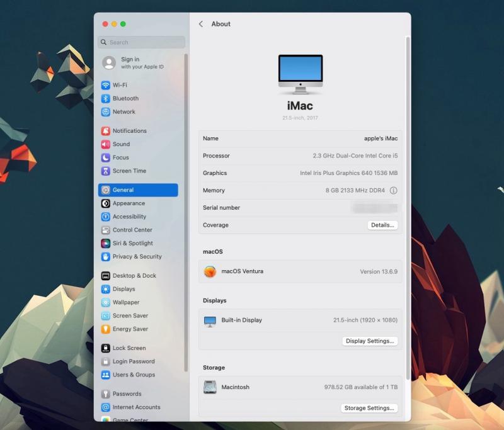Select the Wallpaper icon
504x430 pixels.
click(105, 302)
